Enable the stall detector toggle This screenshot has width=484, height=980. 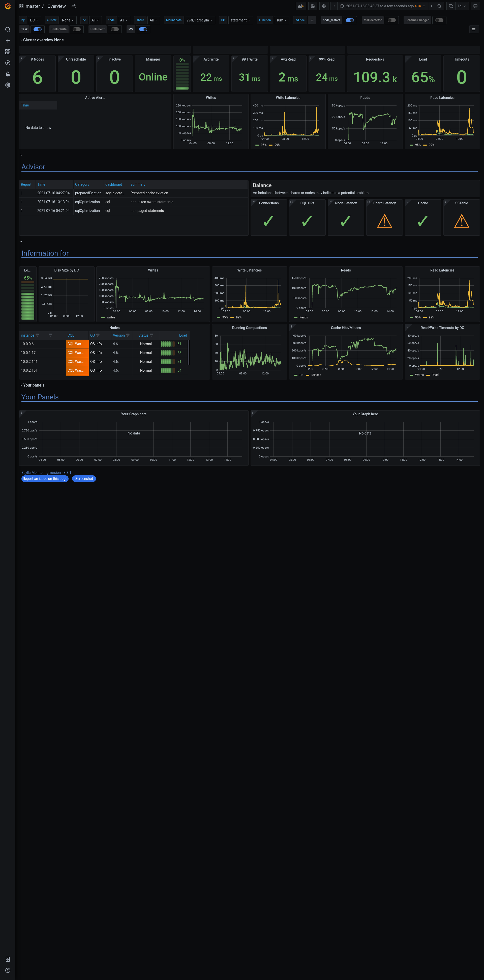coord(391,20)
